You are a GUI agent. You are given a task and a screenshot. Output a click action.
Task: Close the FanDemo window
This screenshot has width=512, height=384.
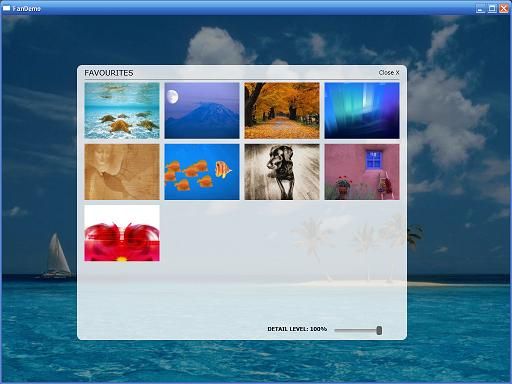click(x=504, y=9)
